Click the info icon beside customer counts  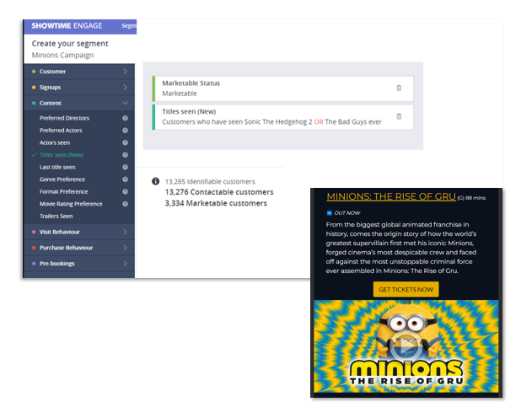(x=155, y=181)
